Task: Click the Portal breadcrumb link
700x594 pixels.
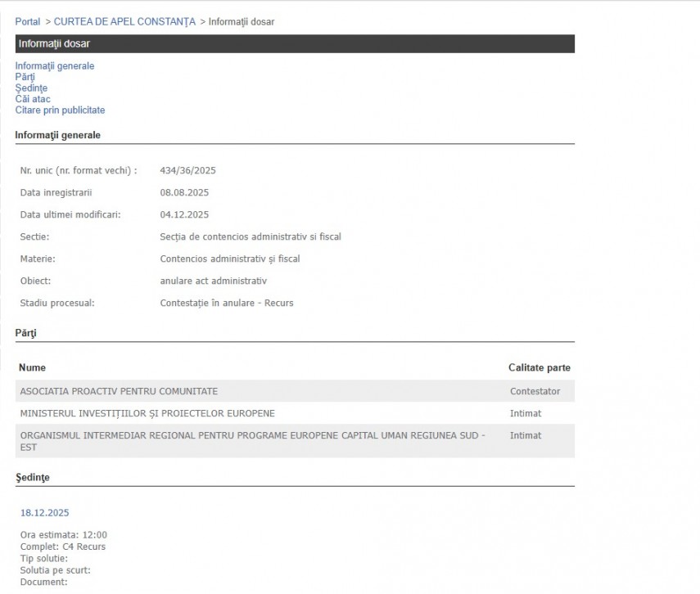Action: point(27,21)
